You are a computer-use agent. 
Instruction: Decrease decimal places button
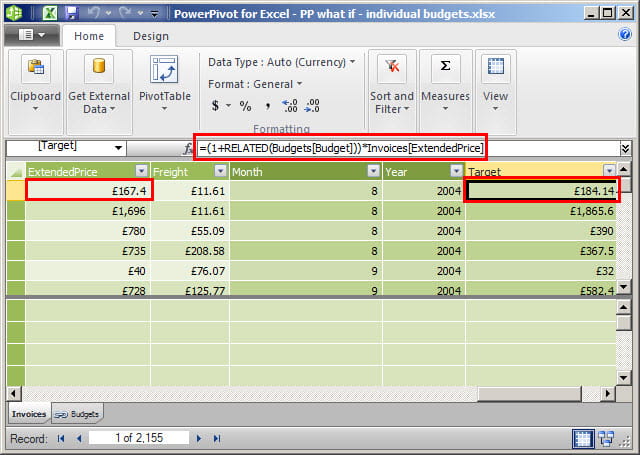point(313,106)
